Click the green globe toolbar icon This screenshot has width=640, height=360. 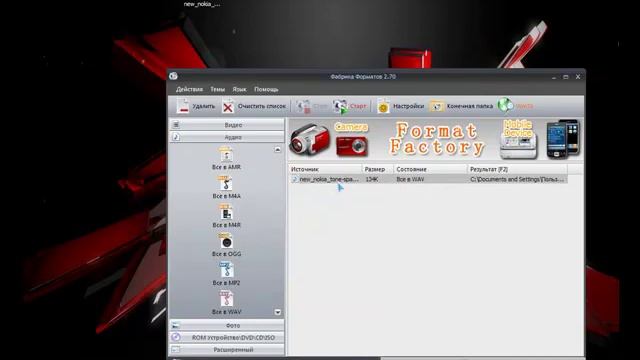tap(505, 105)
